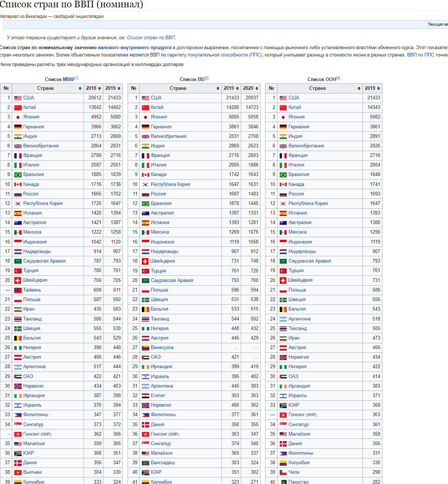The image size is (448, 484).
Task: Click the Hong Kong flag in the ООН table
Action: tap(283, 415)
